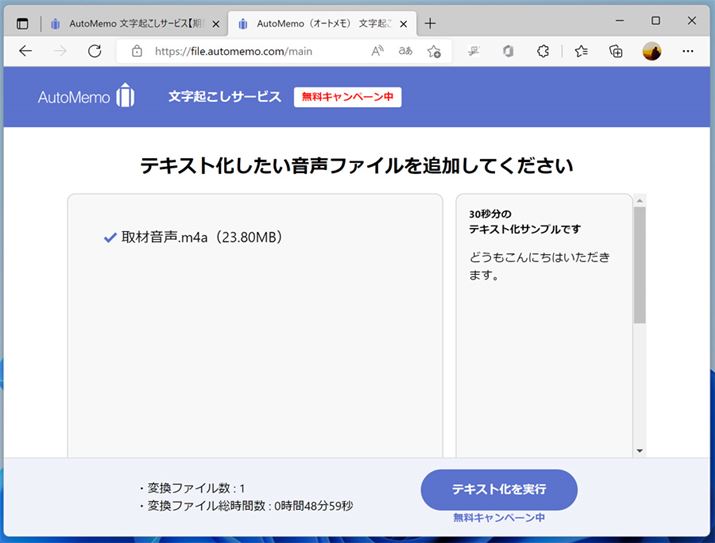Click the sample panel scrollbar thumb
715x543 pixels.
[639, 265]
